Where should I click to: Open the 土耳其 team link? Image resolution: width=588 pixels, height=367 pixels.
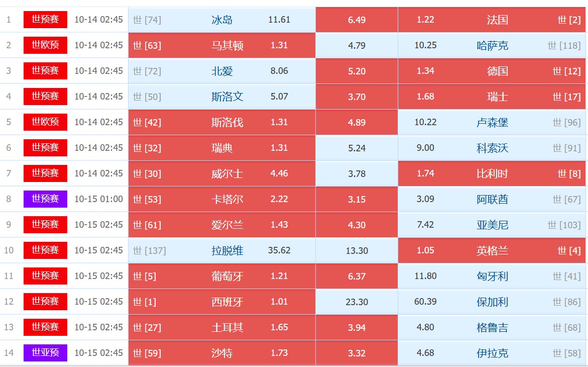227,327
